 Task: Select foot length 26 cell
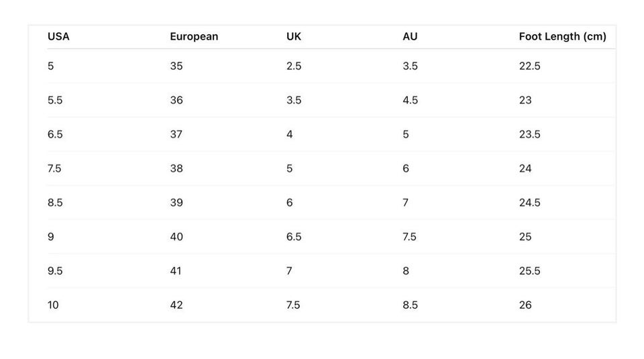525,305
